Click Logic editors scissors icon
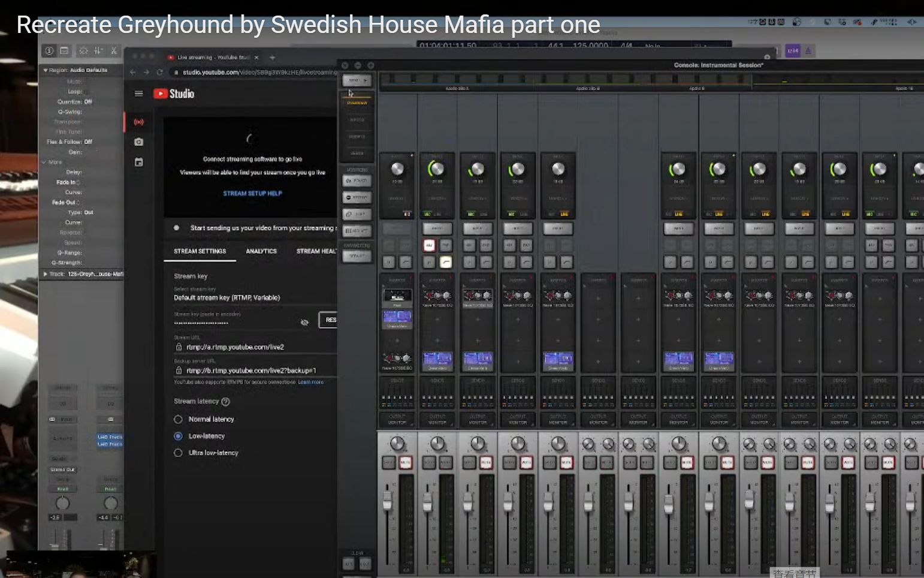 (113, 51)
